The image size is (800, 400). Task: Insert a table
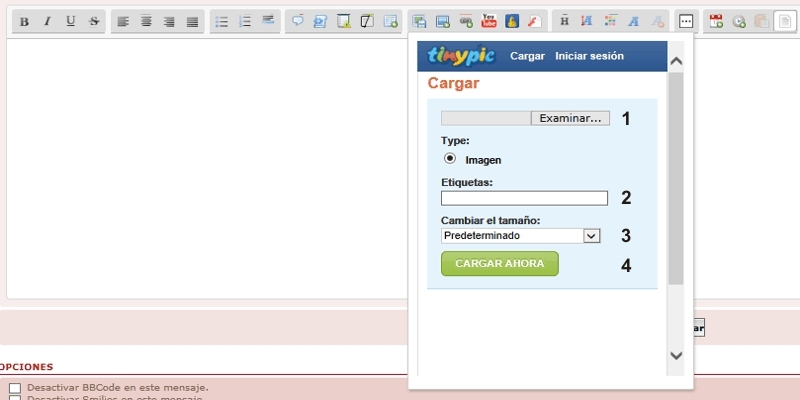[390, 21]
